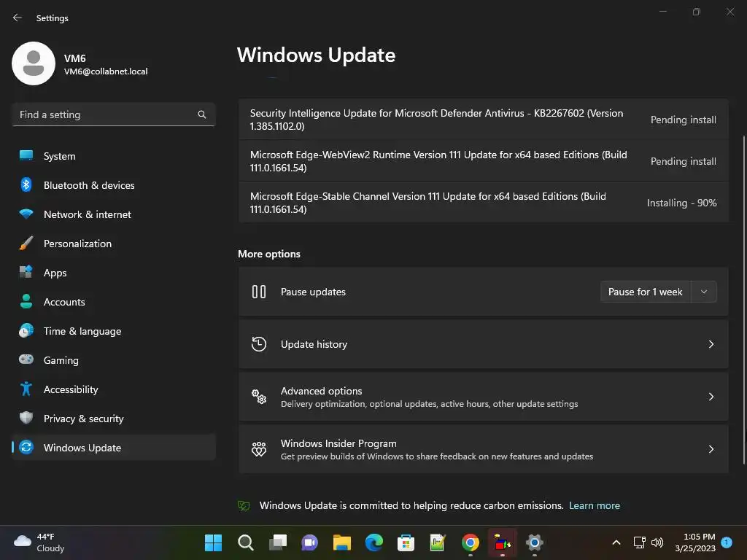Click the search magnifier in Find a setting

(202, 114)
